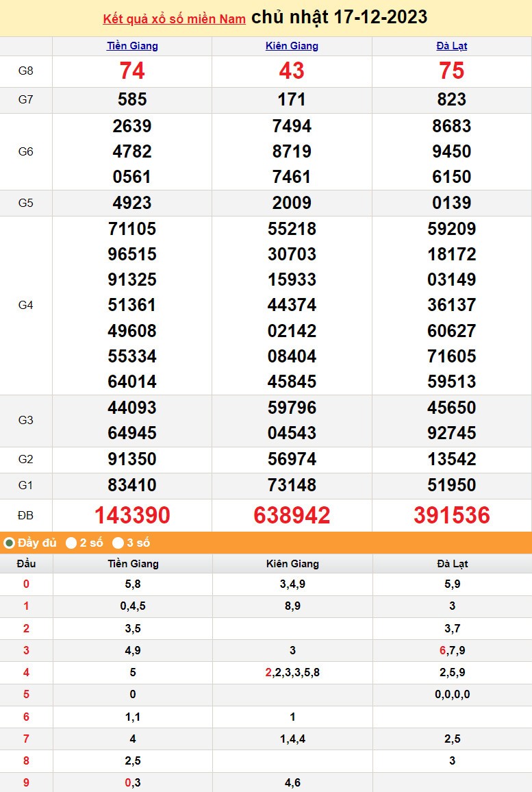The width and height of the screenshot is (532, 792).
Task: Click G6 number 8719
Action: click(292, 151)
